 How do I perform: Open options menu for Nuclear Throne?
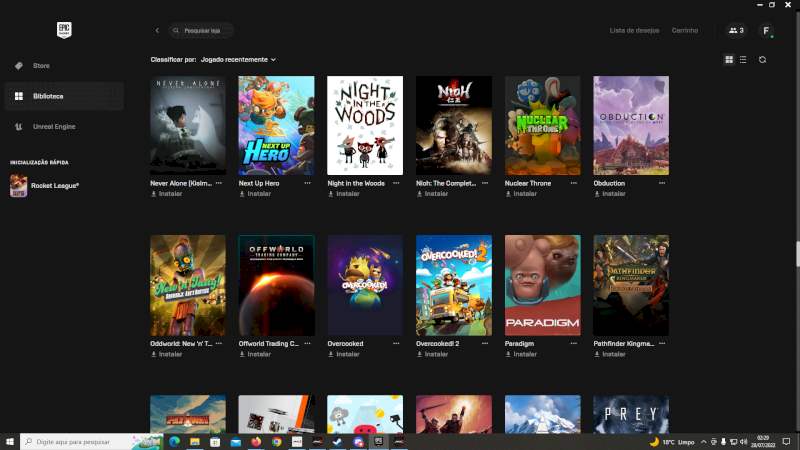pos(574,183)
